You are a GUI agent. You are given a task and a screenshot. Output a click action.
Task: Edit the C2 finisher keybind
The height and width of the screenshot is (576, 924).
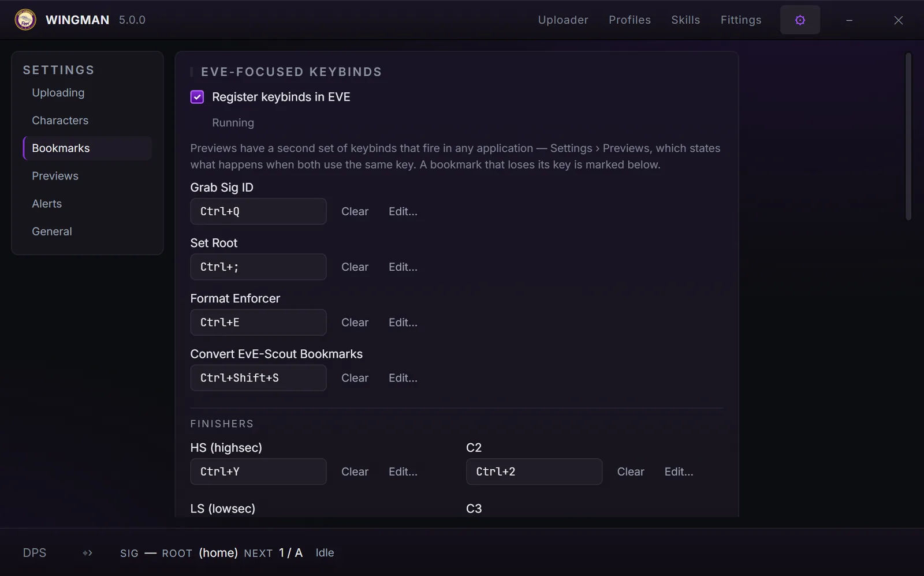679,472
